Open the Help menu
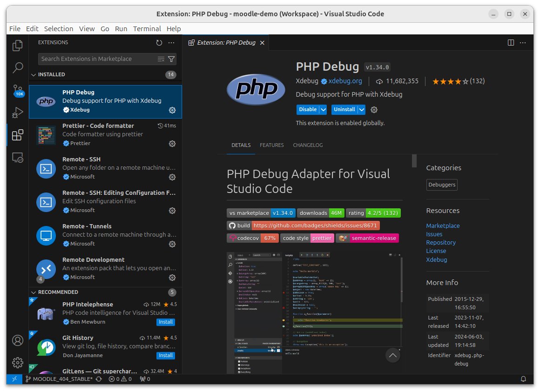This screenshot has width=540, height=392. click(174, 28)
